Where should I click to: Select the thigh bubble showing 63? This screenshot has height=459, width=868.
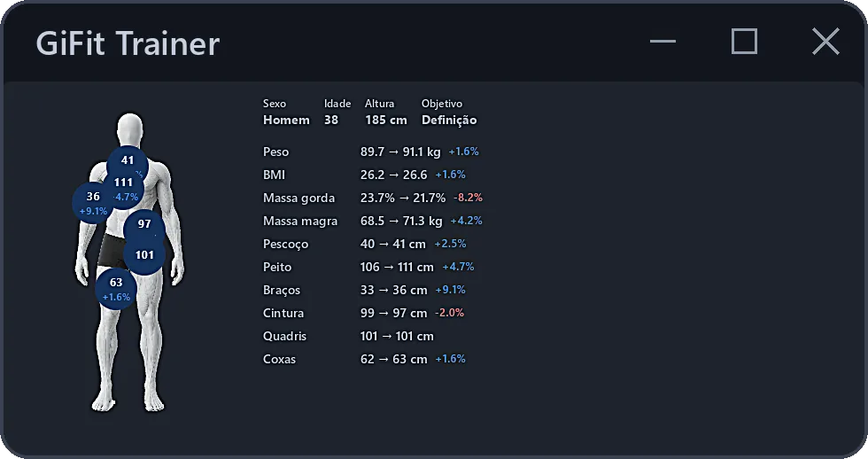pos(116,289)
